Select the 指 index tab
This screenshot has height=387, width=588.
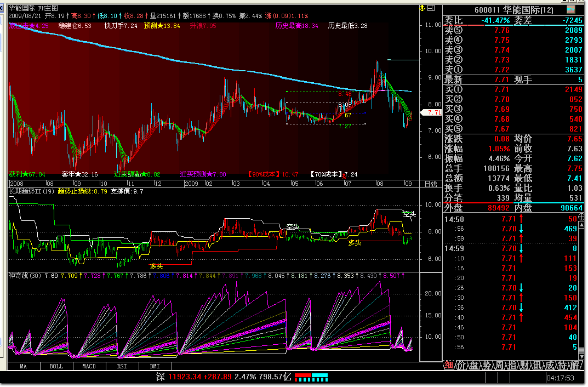click(512, 365)
